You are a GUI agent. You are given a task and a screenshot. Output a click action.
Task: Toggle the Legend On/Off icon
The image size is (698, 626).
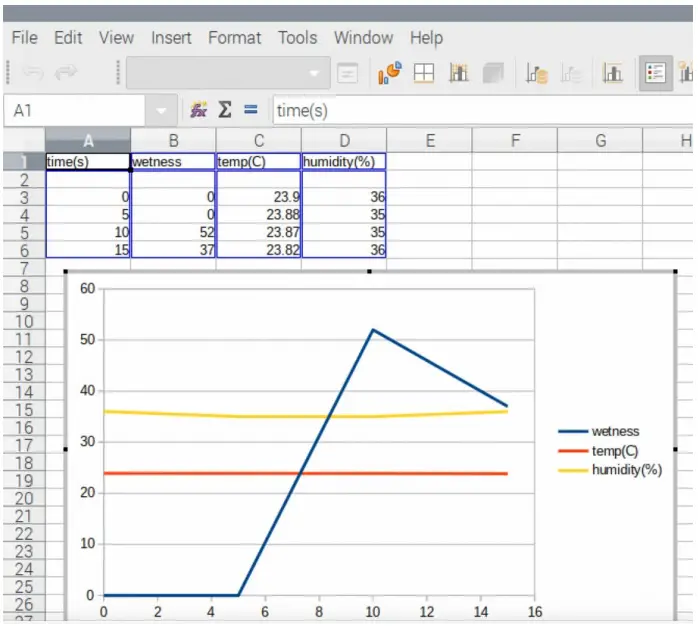(655, 73)
